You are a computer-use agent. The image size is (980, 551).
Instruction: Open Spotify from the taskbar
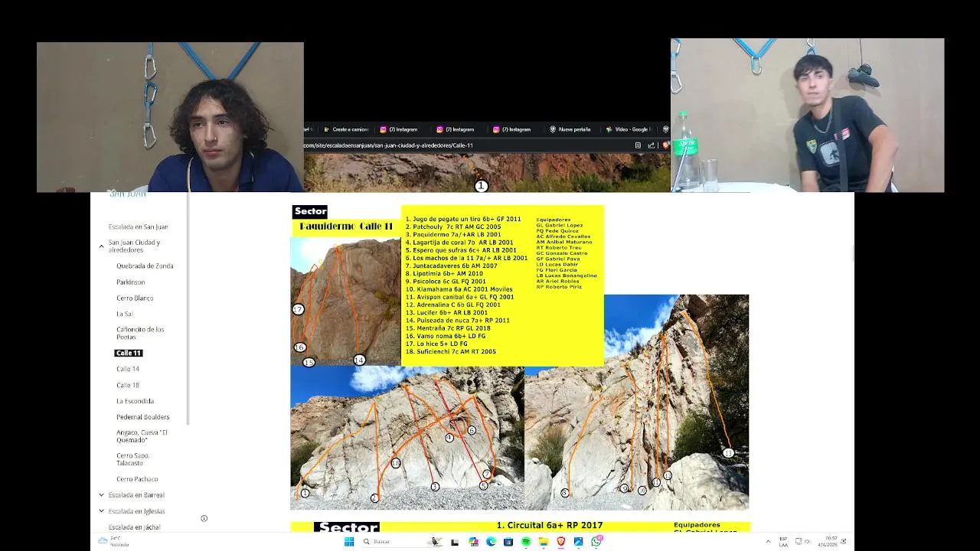[526, 542]
